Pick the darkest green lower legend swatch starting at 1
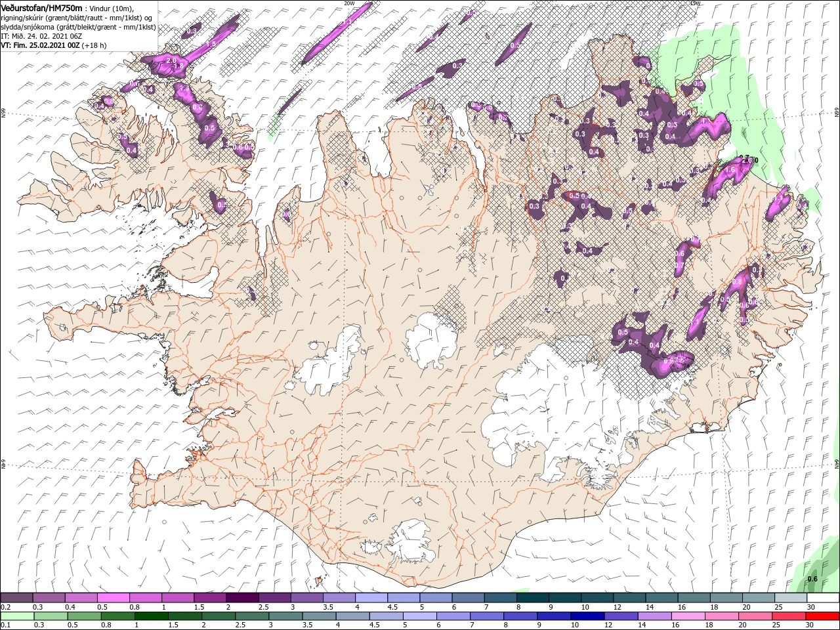This screenshot has width=840, height=630. tap(151, 616)
